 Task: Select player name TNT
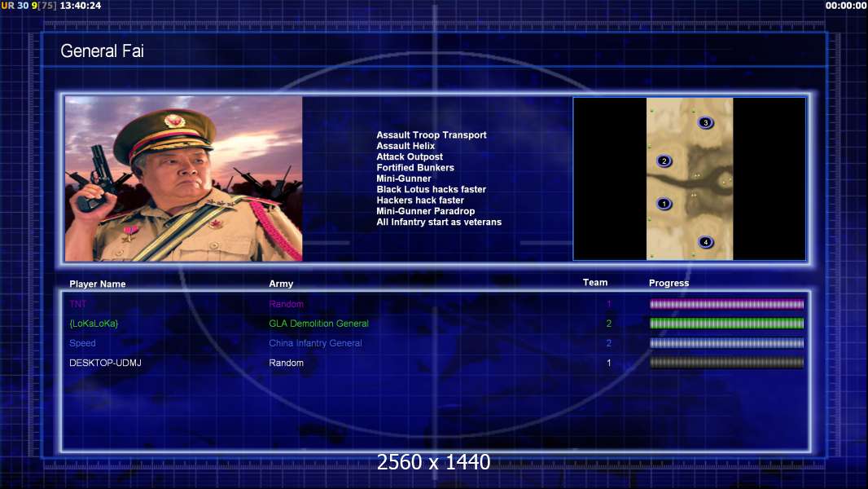click(77, 304)
